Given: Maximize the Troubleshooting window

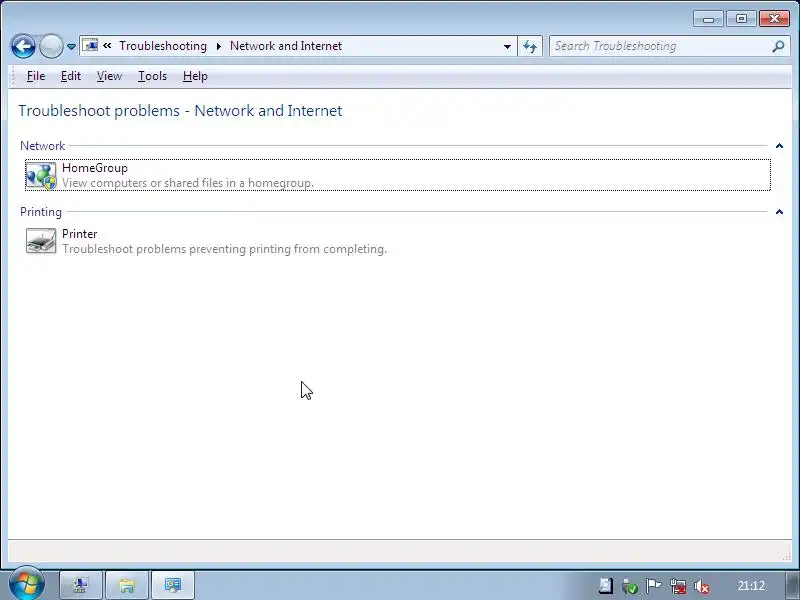Looking at the screenshot, I should [741, 19].
